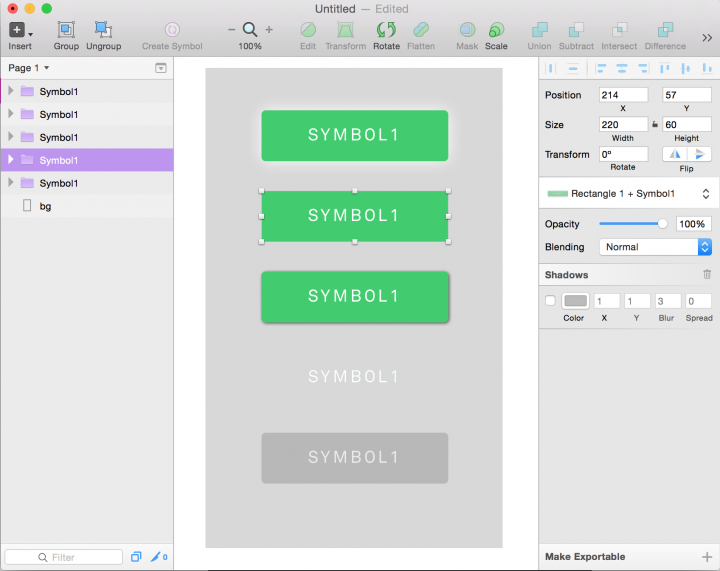Expand the highlighted Symbol1 group
720x571 pixels.
coord(11,159)
